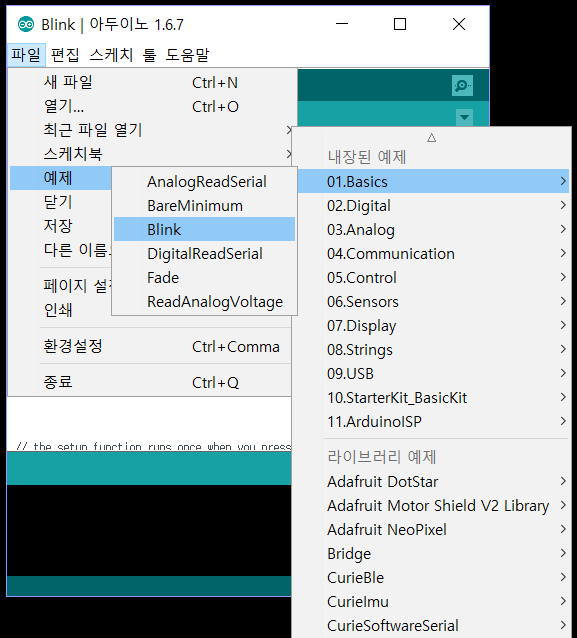Expand CurieSoftwareSerial library examples
This screenshot has width=577, height=638.
click(433, 625)
